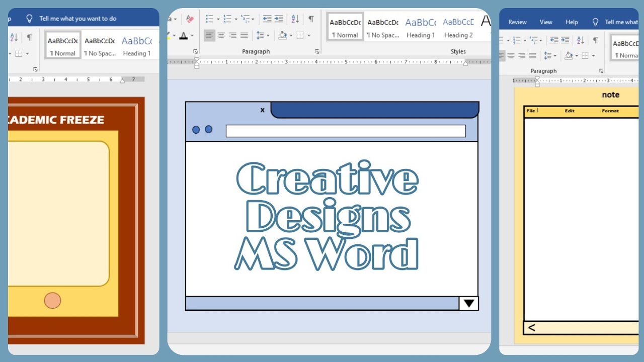Click Borders grid icon in Creative Designs window

300,35
